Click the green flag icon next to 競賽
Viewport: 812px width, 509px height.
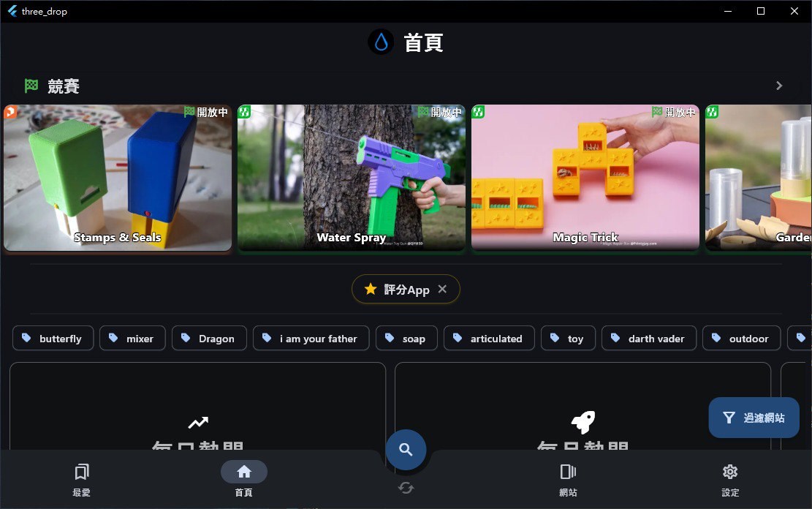coord(30,86)
